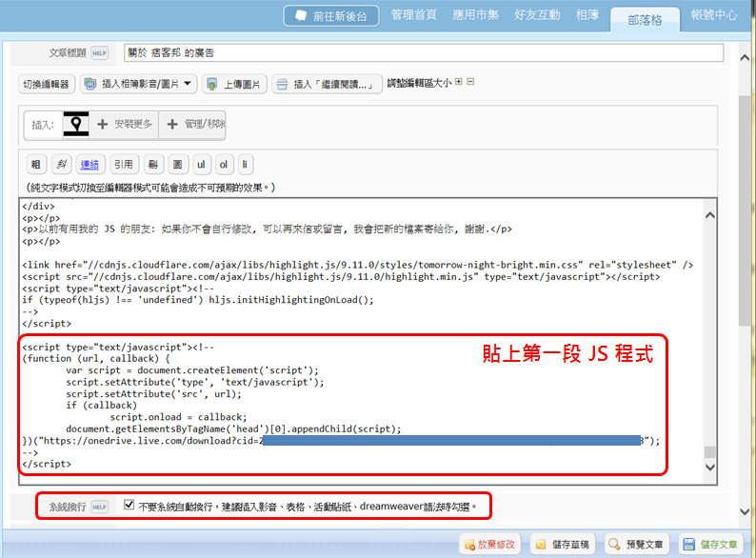Toggle 不要系統自動換行 checkbox

[x=129, y=505]
